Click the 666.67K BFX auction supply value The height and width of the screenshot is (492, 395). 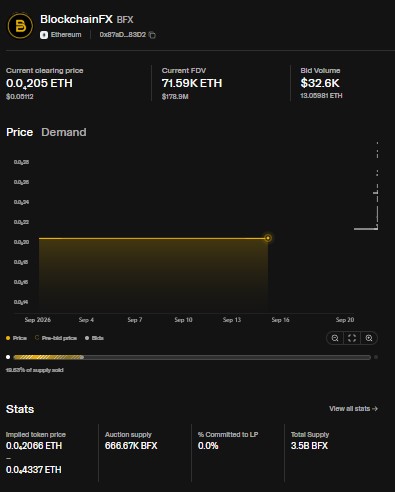131,446
